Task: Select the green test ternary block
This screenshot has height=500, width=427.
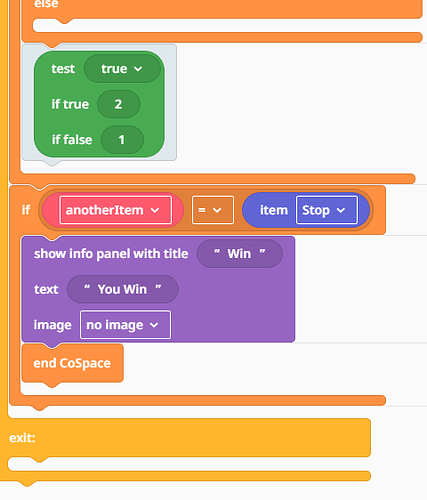Action: click(x=99, y=104)
